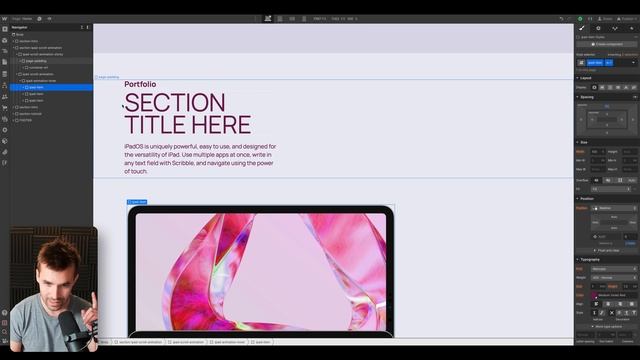Open the site Settings gear in sidebar
Screen dimensions: 640x360
click(x=4, y=130)
